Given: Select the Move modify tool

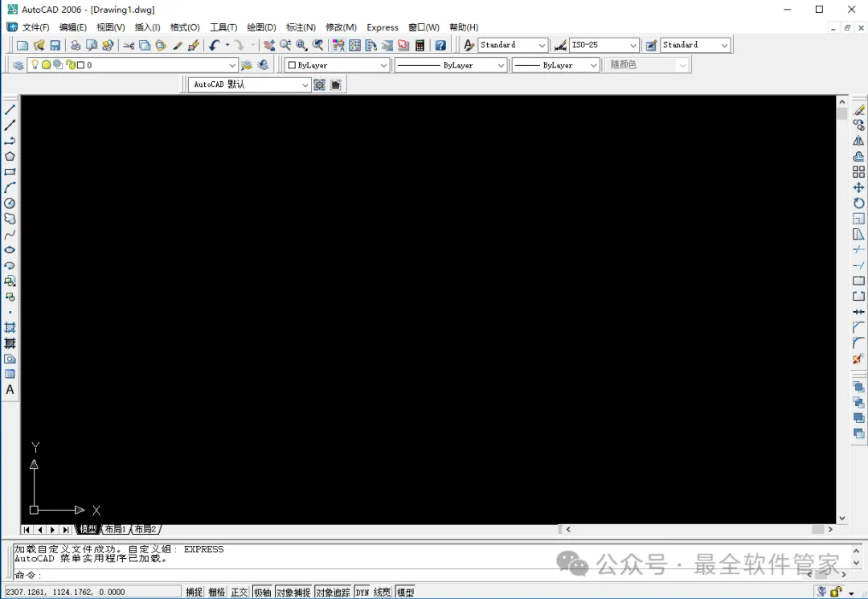Looking at the screenshot, I should (858, 187).
